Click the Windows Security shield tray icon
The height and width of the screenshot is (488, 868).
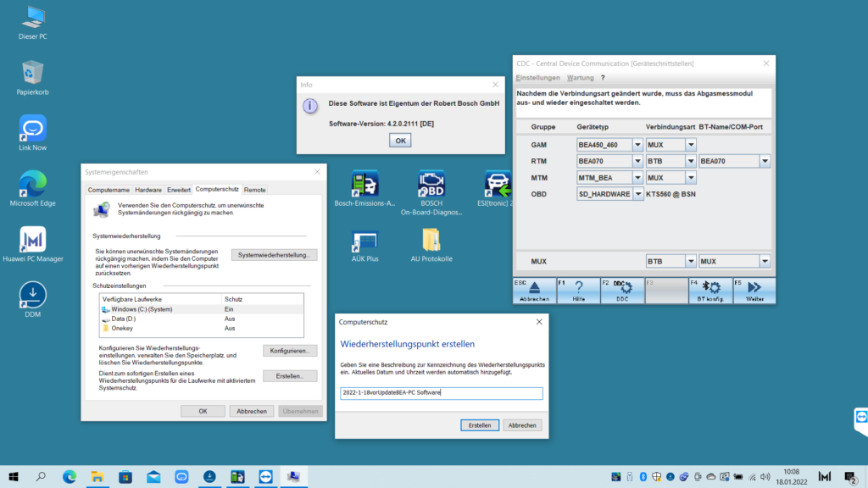click(x=657, y=476)
